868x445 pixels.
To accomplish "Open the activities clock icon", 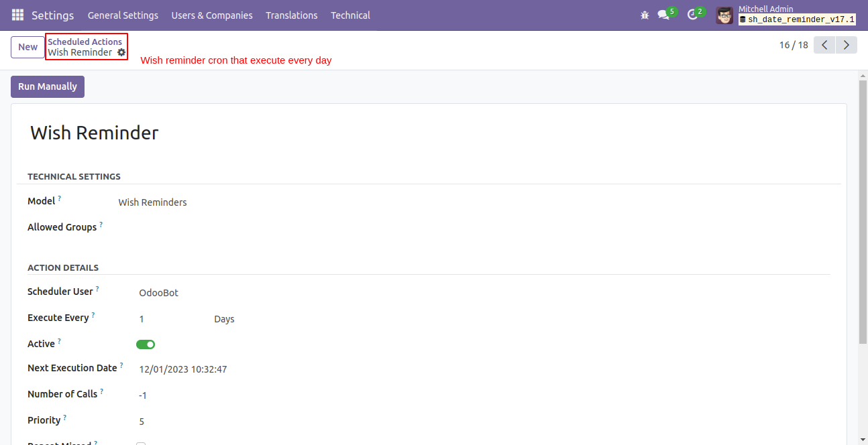I will click(692, 15).
